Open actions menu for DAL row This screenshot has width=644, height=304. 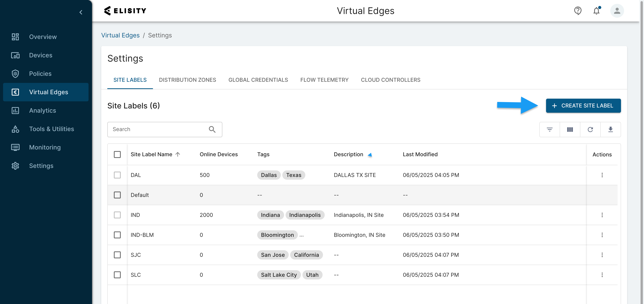(x=602, y=175)
